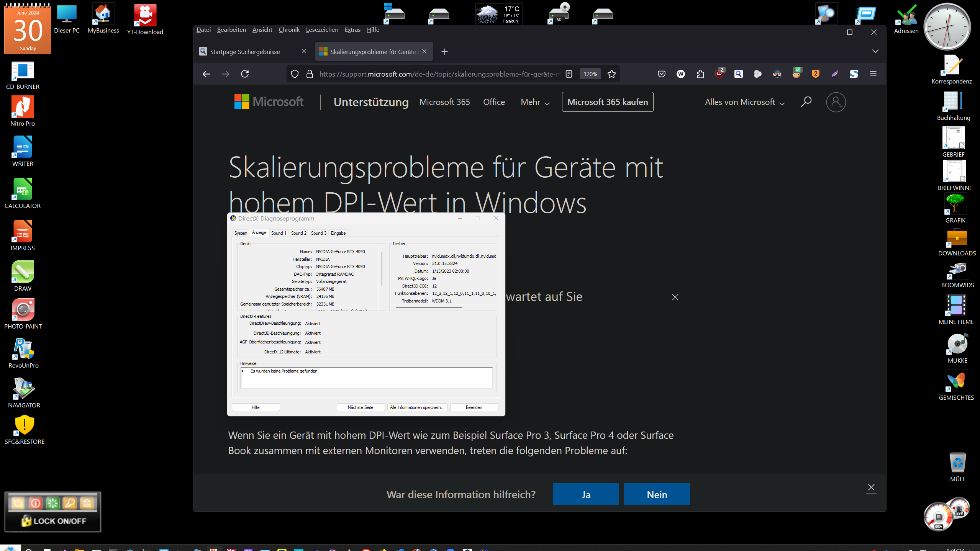Click Nächste Seite button in DirectX dialog

pos(361,407)
